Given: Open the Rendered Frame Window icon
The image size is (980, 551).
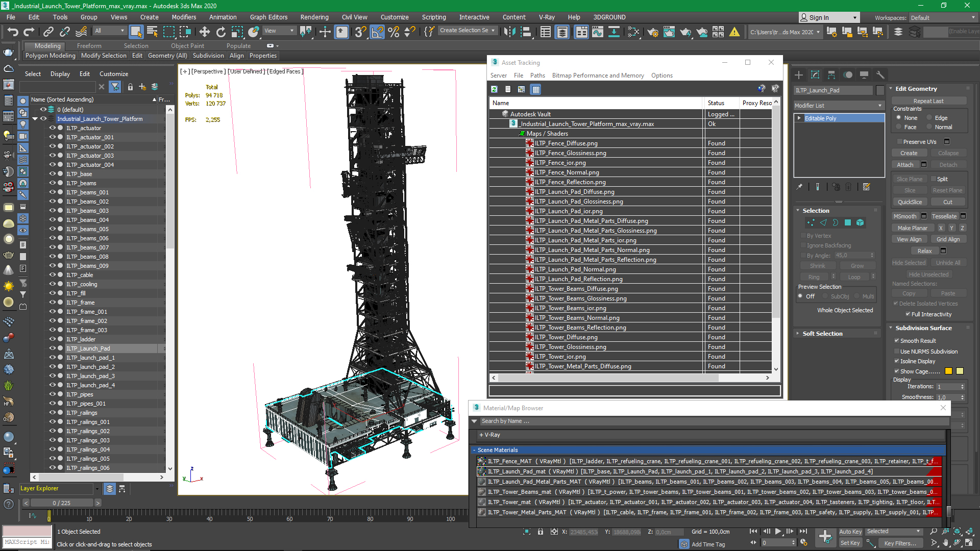Looking at the screenshot, I should [669, 32].
